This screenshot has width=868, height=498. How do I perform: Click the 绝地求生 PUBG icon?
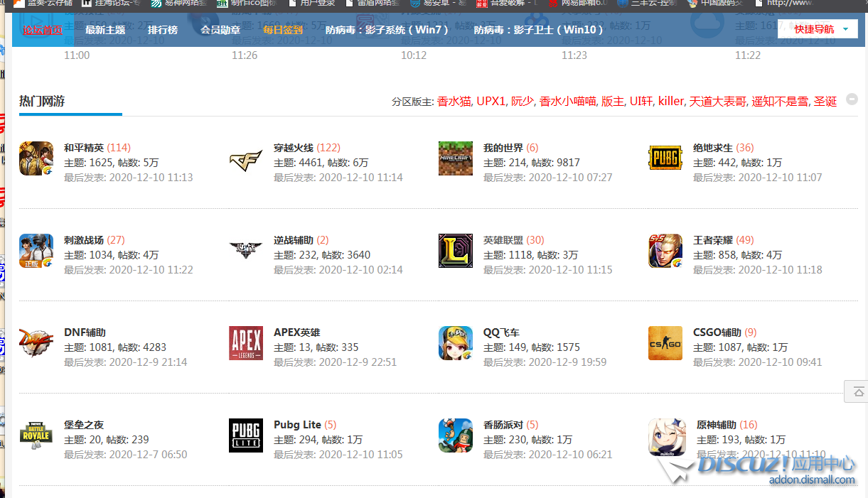tap(665, 158)
